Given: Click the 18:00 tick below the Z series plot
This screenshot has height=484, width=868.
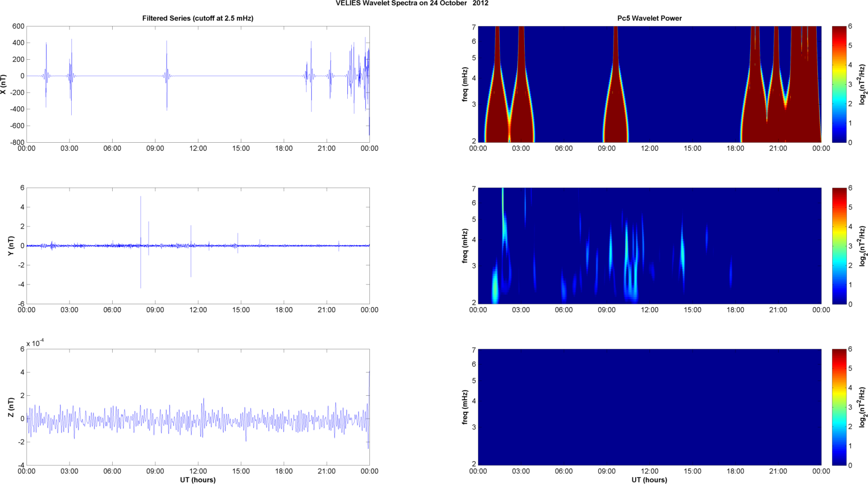Looking at the screenshot, I should (x=283, y=471).
